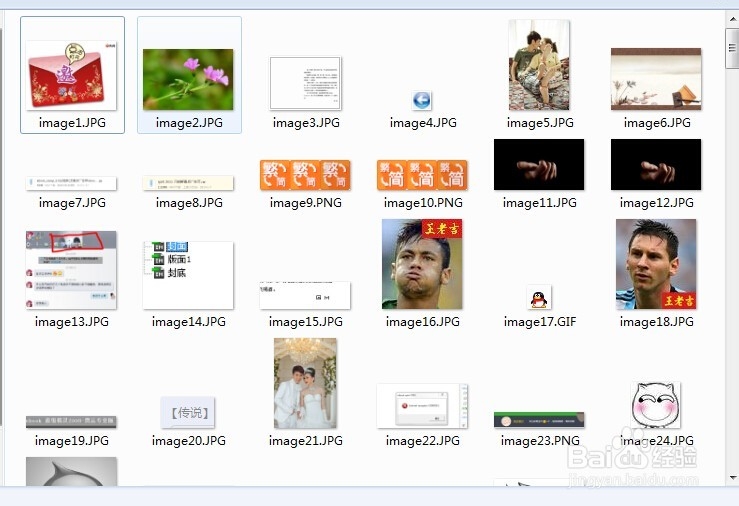Screen dimensions: 739x506
Task: Select the image23.PNG green bar thumbnail
Action: (539, 420)
